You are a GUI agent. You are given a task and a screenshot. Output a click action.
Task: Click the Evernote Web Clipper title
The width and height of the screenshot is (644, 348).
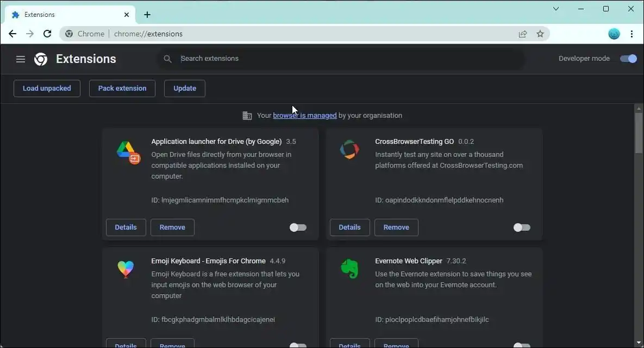coord(408,261)
